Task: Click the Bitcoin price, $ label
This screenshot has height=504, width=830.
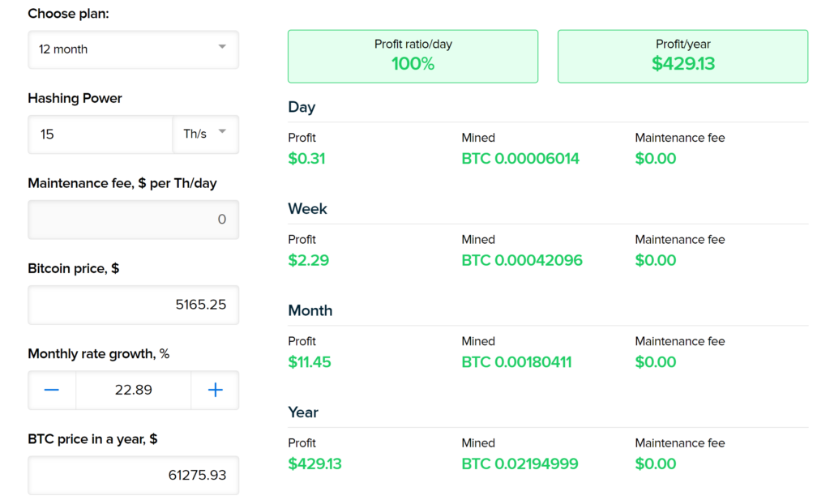Action: coord(74,268)
